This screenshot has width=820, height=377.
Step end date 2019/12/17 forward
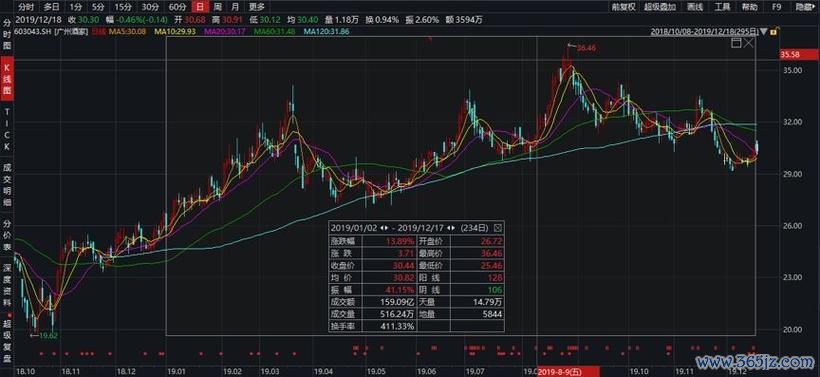(x=452, y=228)
